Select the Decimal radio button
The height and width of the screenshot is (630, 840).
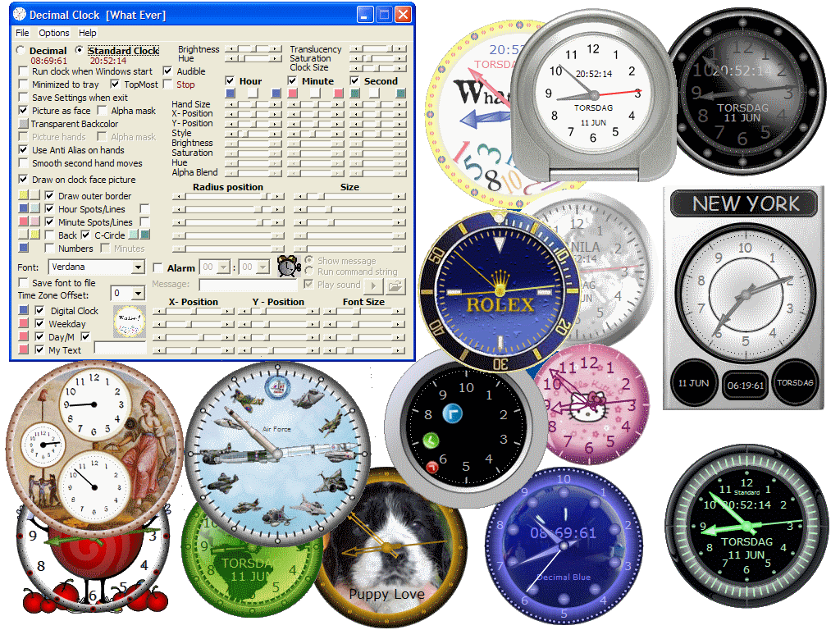[21, 51]
